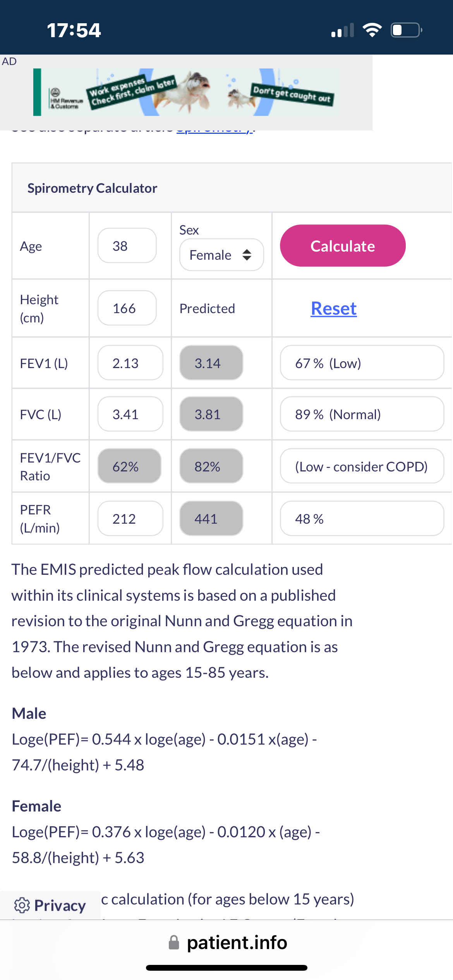
Task: Open the Sex dropdown showing Female
Action: coord(221,255)
